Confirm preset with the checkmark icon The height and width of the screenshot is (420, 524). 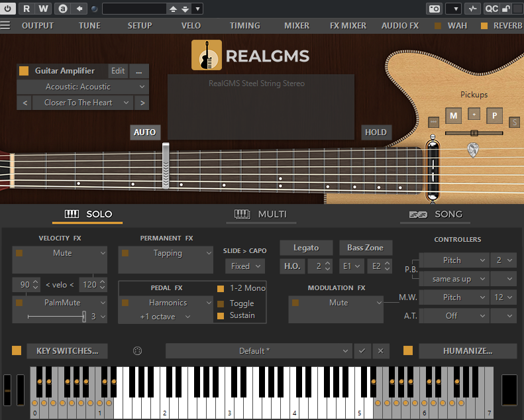coord(362,351)
